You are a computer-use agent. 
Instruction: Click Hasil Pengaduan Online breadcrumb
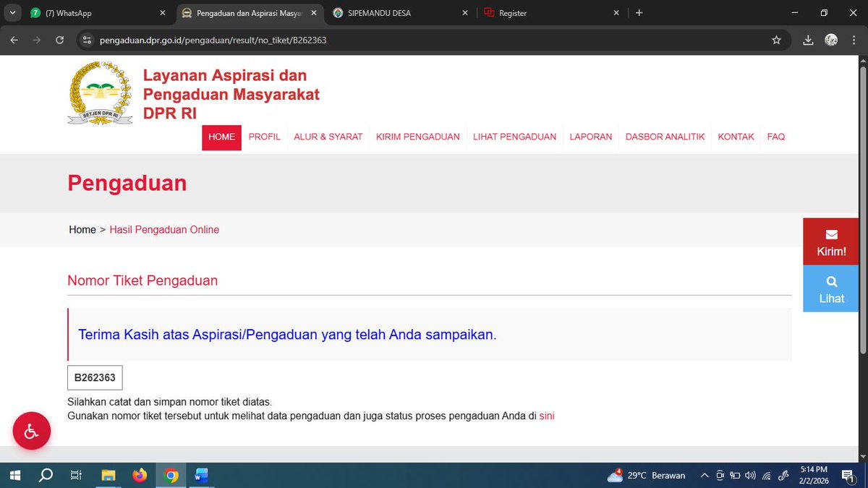pyautogui.click(x=164, y=230)
